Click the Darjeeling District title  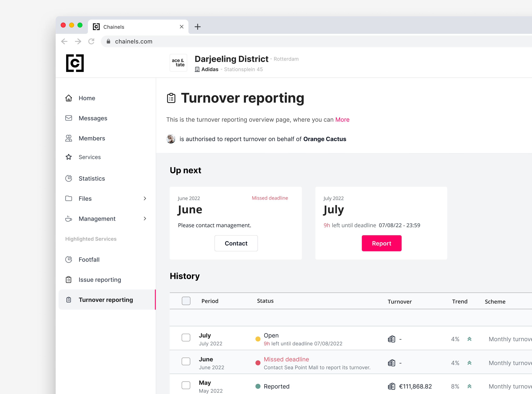pos(231,59)
